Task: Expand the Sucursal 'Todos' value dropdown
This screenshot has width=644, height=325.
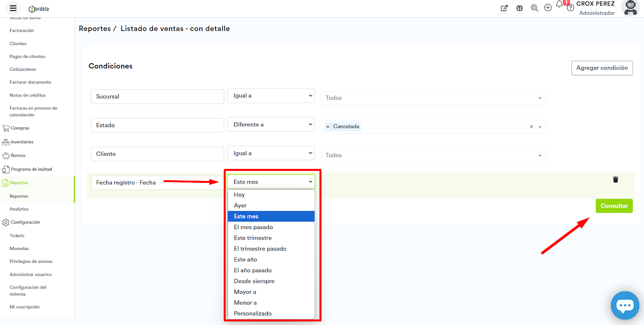Action: 433,98
